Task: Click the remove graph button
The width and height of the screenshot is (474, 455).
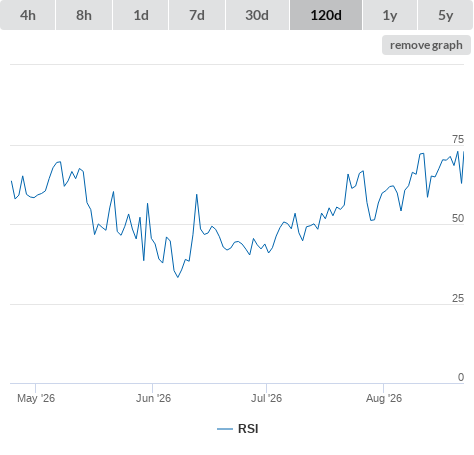Action: click(426, 45)
